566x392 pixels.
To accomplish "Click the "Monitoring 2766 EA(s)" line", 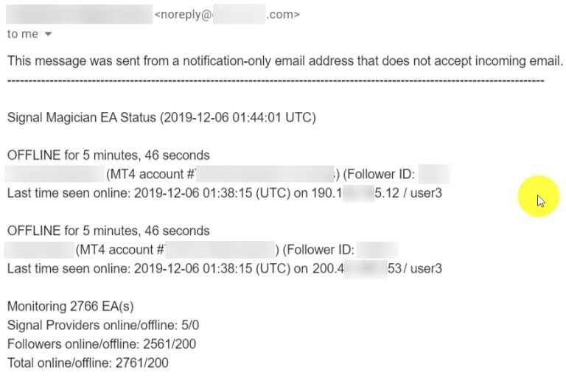I will [x=71, y=307].
